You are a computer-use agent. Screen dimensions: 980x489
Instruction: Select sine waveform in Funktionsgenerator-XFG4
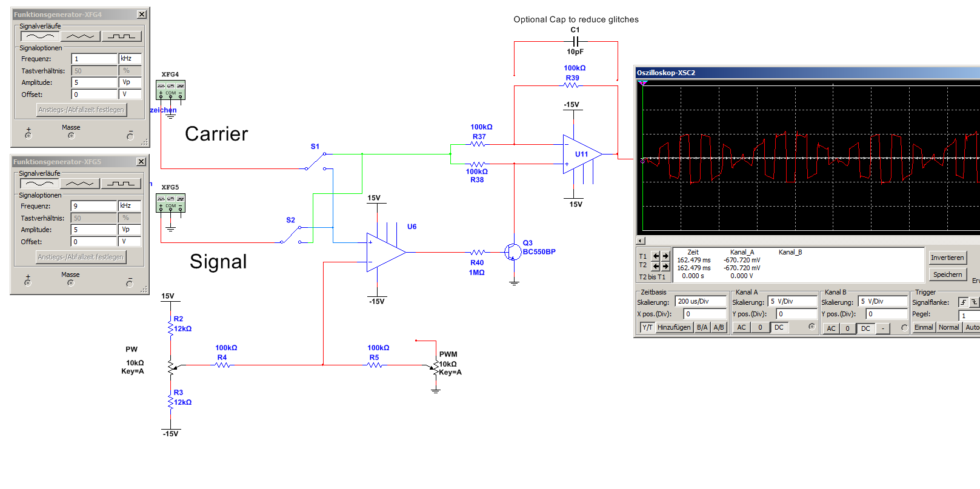click(x=40, y=36)
